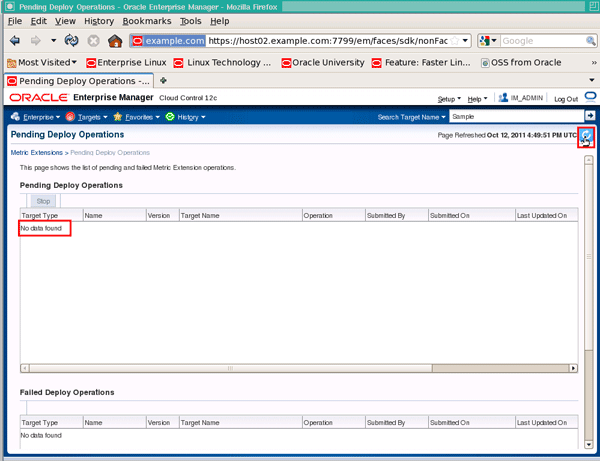Click the browser Home icon
This screenshot has width=600, height=461.
(x=115, y=41)
